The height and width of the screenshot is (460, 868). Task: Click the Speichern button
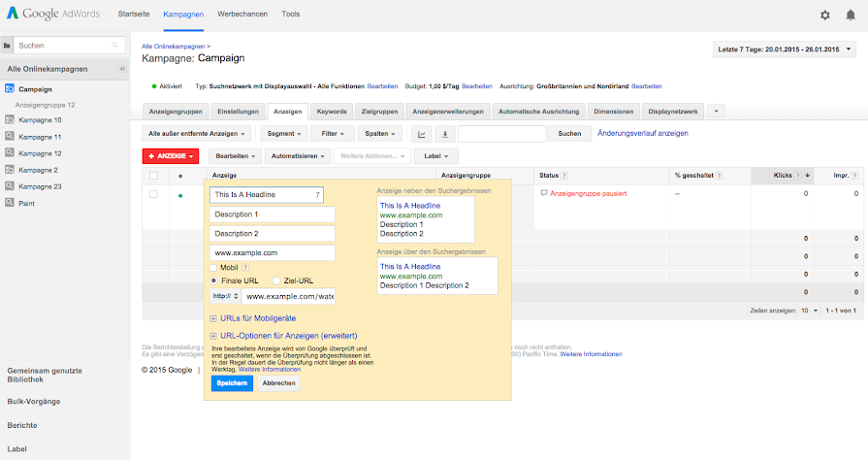pos(232,383)
